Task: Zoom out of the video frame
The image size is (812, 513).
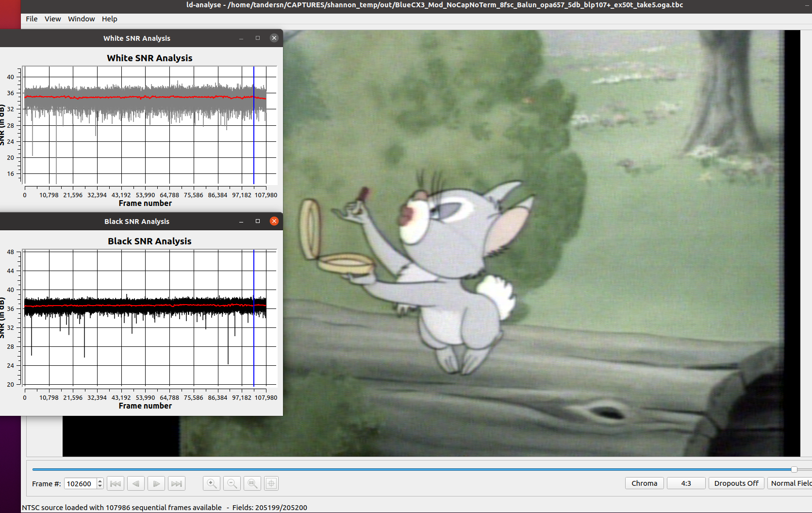Action: [x=232, y=483]
